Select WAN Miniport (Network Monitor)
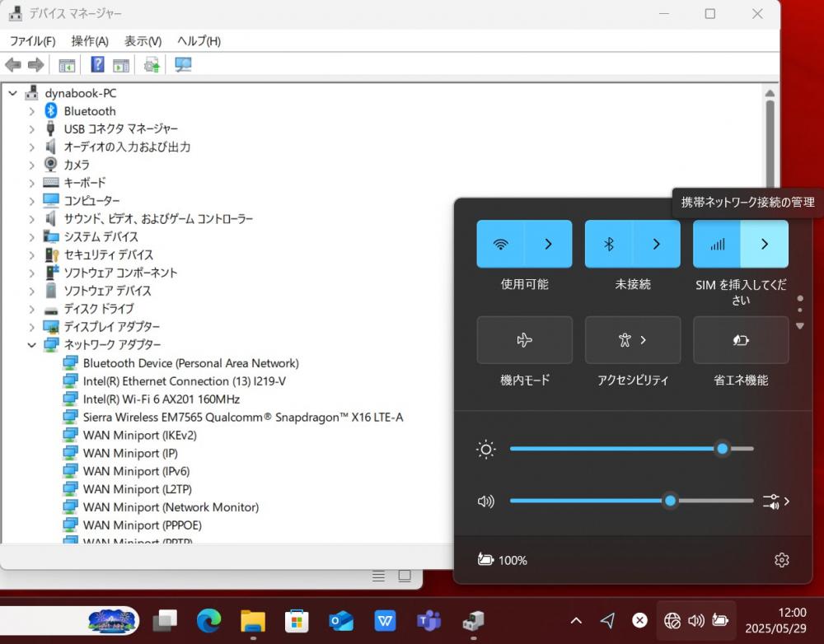The height and width of the screenshot is (644, 824). 171,507
